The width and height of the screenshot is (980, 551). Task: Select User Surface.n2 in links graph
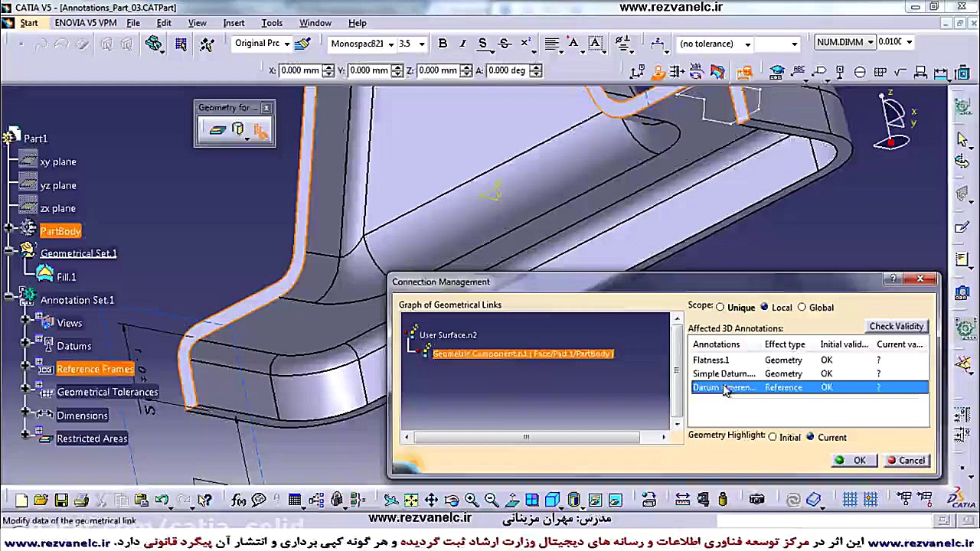[448, 334]
